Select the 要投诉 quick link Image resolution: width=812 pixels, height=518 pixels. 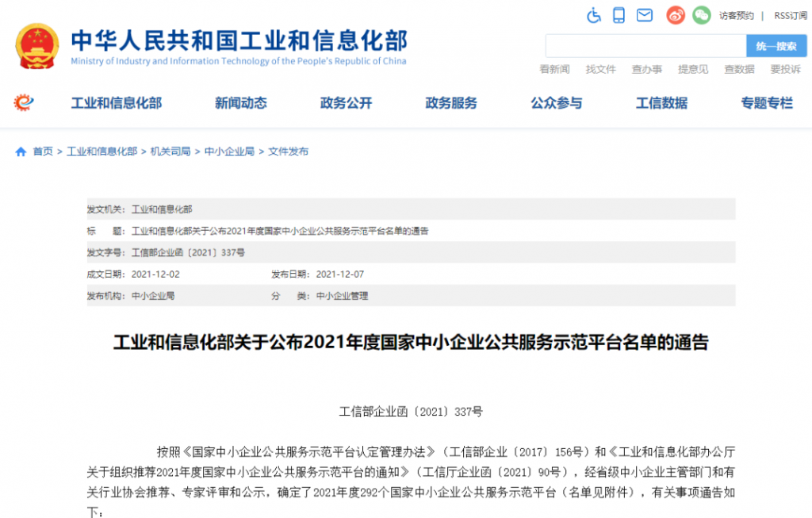(785, 70)
